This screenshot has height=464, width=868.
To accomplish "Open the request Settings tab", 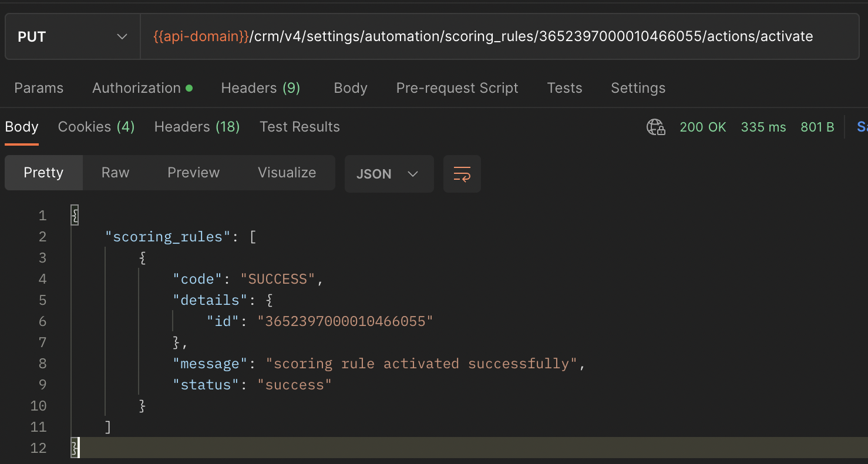I will [x=638, y=88].
